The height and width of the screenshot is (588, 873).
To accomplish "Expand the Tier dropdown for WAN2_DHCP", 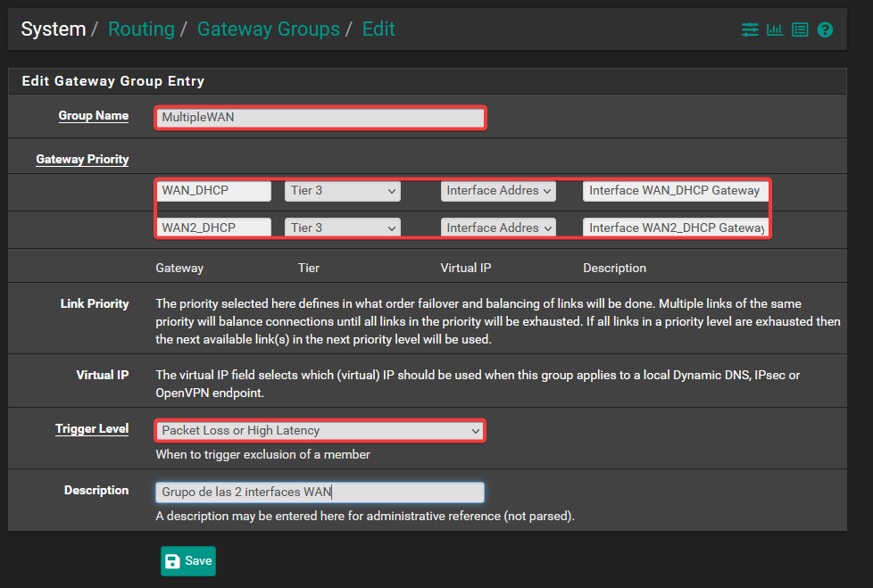I will [x=343, y=228].
